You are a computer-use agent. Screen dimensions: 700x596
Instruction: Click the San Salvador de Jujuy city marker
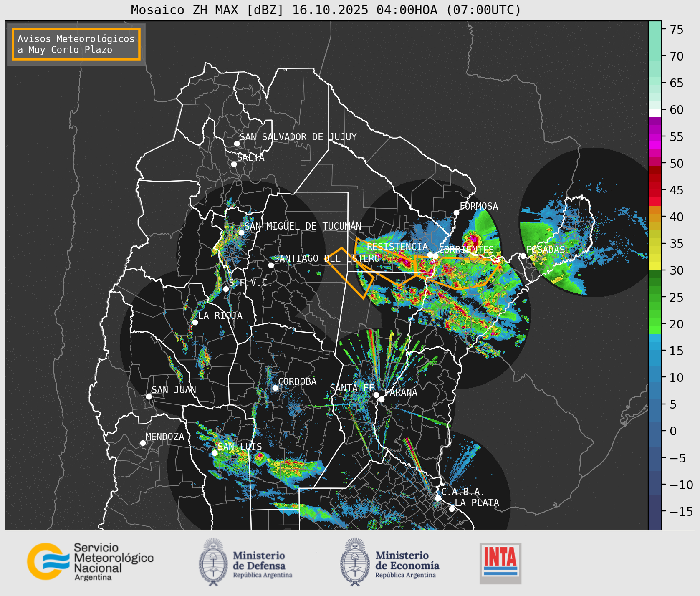[237, 144]
